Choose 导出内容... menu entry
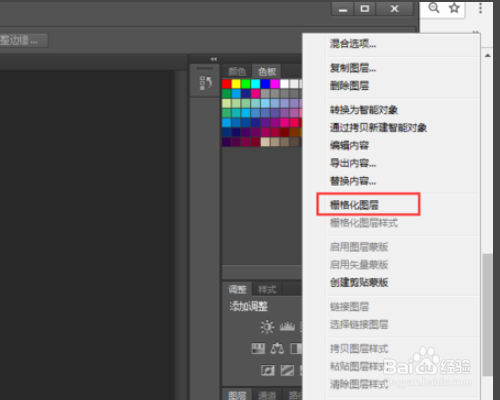Screen dimensions: 500x400 click(353, 163)
